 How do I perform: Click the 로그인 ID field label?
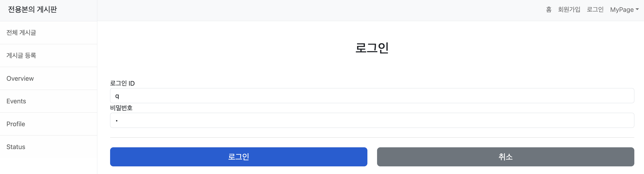click(122, 83)
